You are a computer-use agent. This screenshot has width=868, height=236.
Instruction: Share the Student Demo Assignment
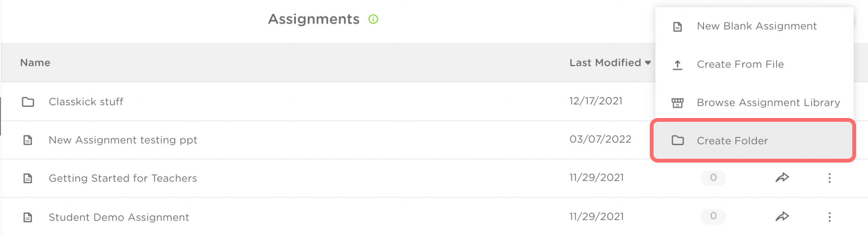782,217
